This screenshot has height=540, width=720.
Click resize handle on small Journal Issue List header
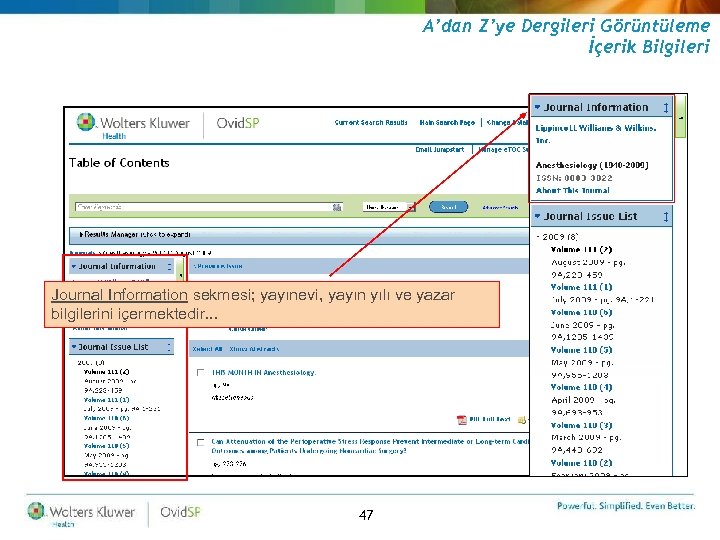tap(169, 347)
